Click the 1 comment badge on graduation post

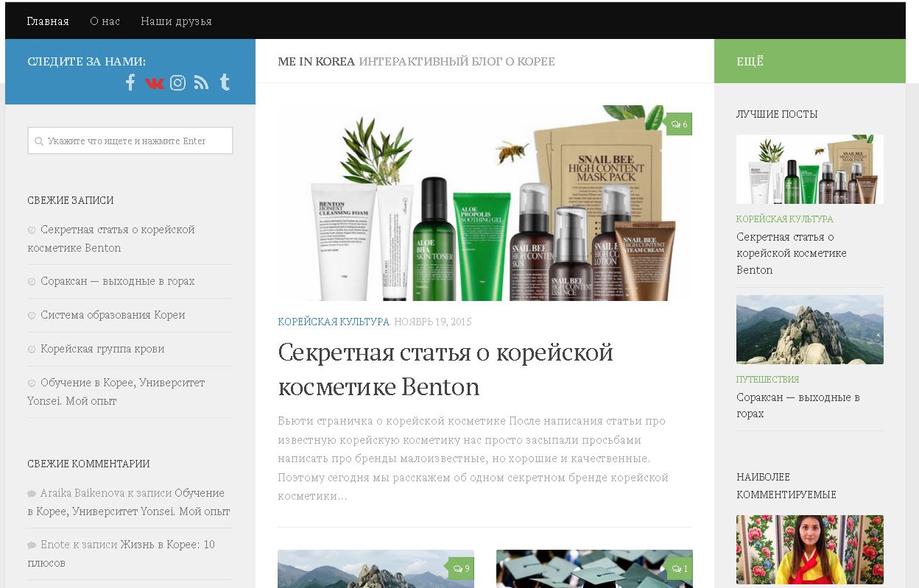(x=679, y=568)
